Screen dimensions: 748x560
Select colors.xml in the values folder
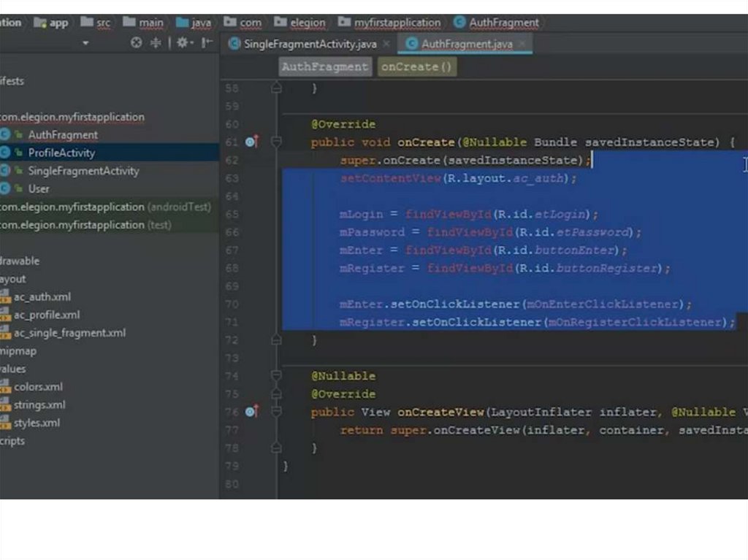[38, 386]
